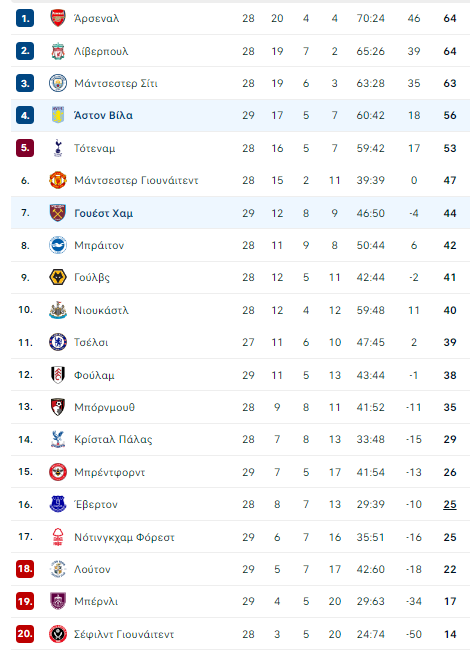Select the Μπέρνλι team name

click(96, 601)
